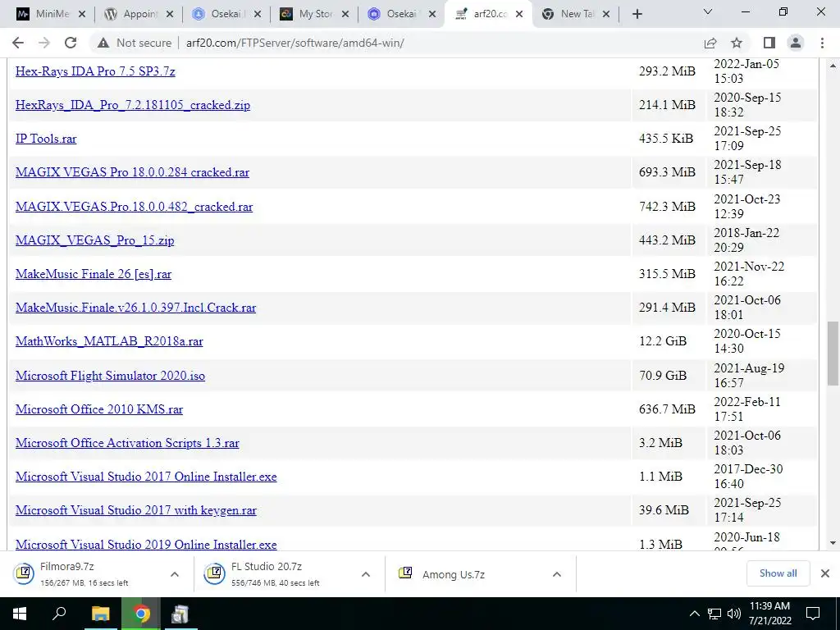Click the archive app taskbar icon
840x630 pixels.
point(180,614)
